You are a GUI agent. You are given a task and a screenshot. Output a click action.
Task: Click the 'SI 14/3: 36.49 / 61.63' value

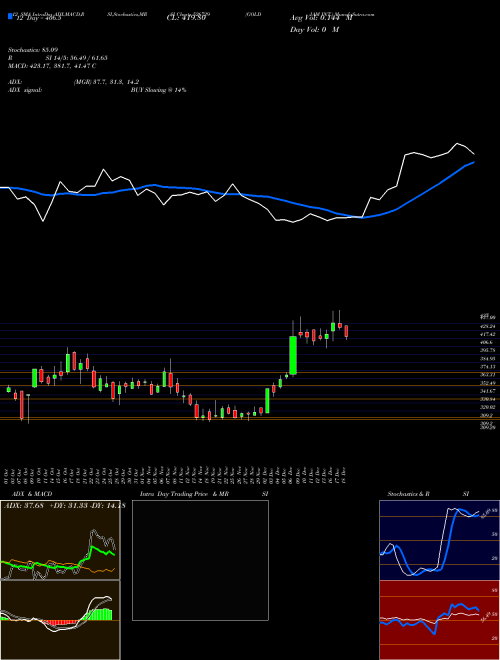pos(77,58)
